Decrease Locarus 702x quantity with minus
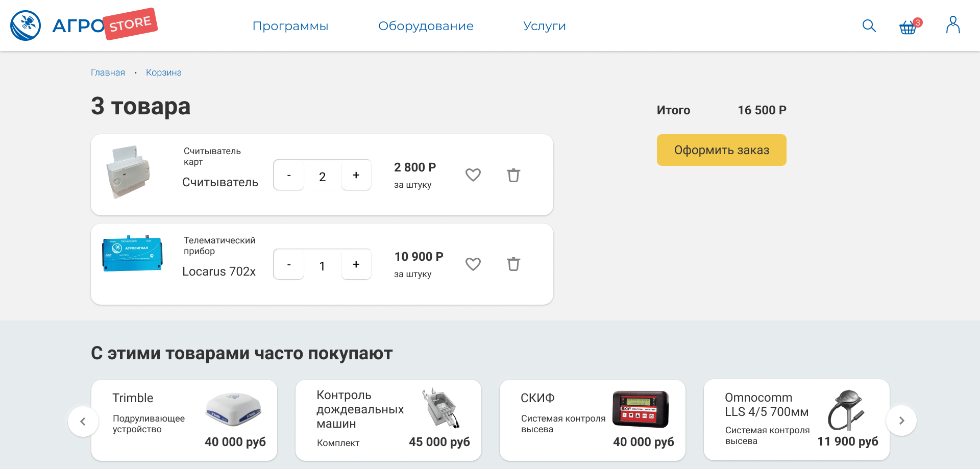Viewport: 980px width, 469px height. 289,264
